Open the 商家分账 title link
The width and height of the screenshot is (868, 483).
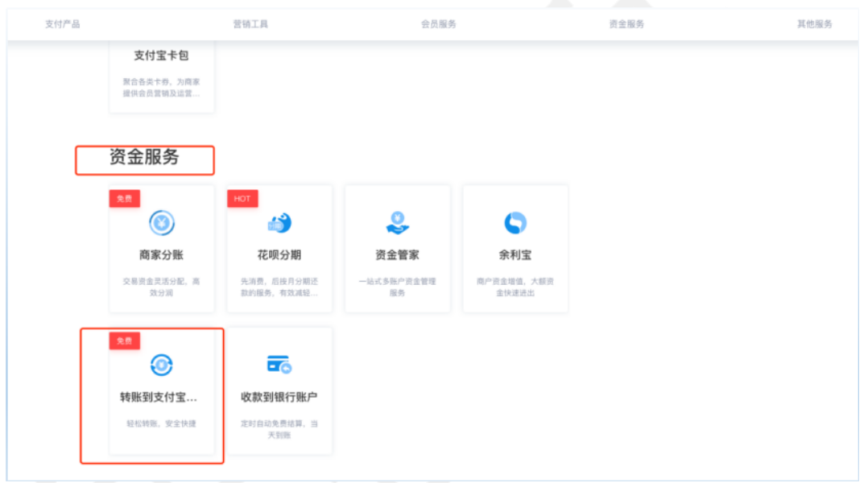[161, 255]
